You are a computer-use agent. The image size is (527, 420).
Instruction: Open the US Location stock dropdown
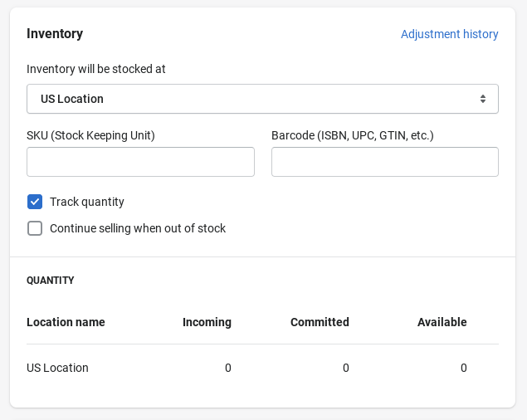tap(262, 99)
